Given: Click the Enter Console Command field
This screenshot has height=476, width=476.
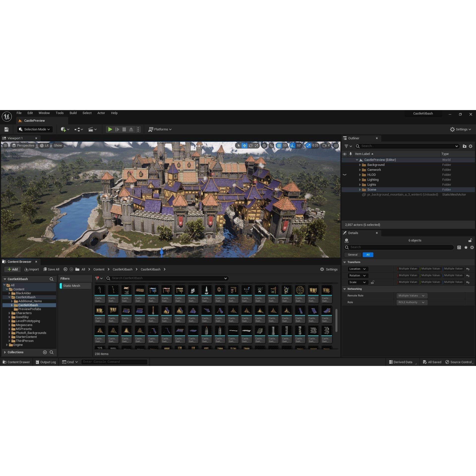Looking at the screenshot, I should point(114,362).
